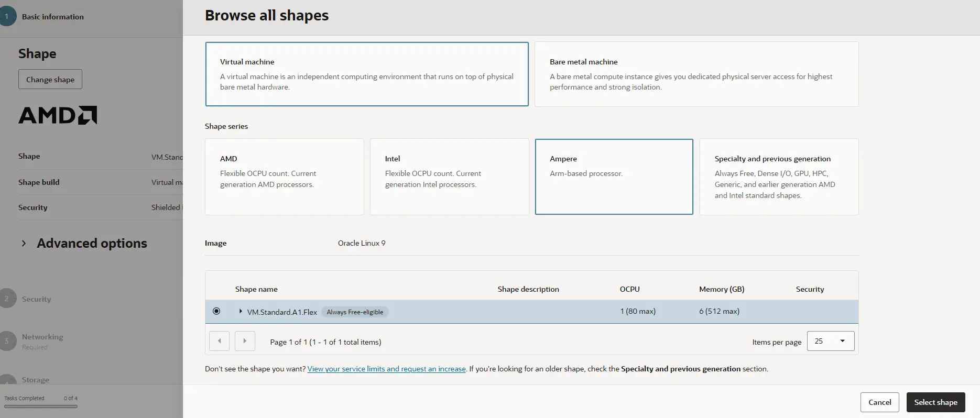Click the Tasks Completed progress bar
This screenshot has height=418, width=980.
41,406
